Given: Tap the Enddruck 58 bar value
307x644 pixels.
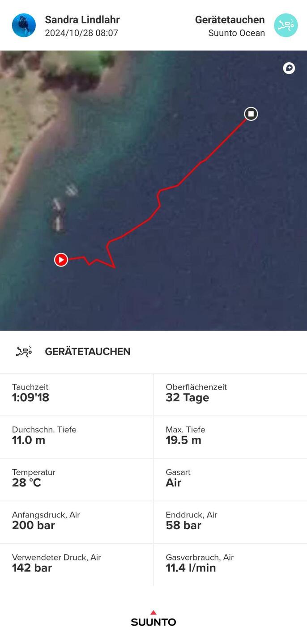Looking at the screenshot, I should pyautogui.click(x=183, y=525).
